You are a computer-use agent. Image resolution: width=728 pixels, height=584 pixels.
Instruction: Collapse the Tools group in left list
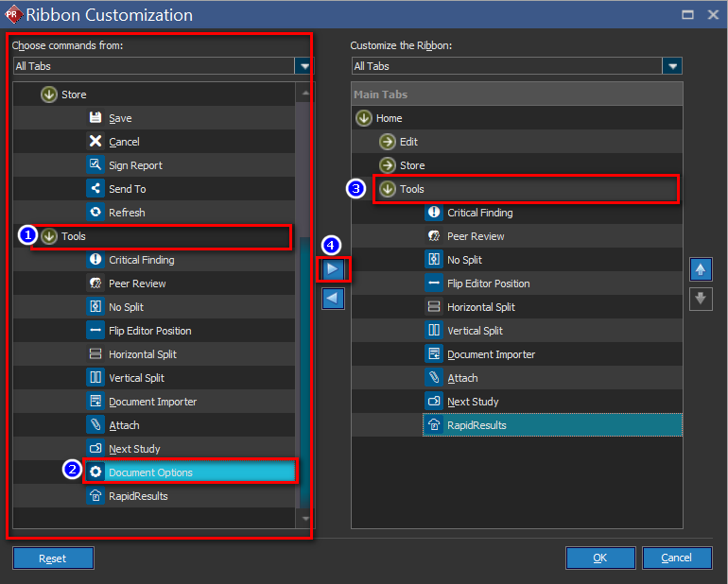point(49,236)
